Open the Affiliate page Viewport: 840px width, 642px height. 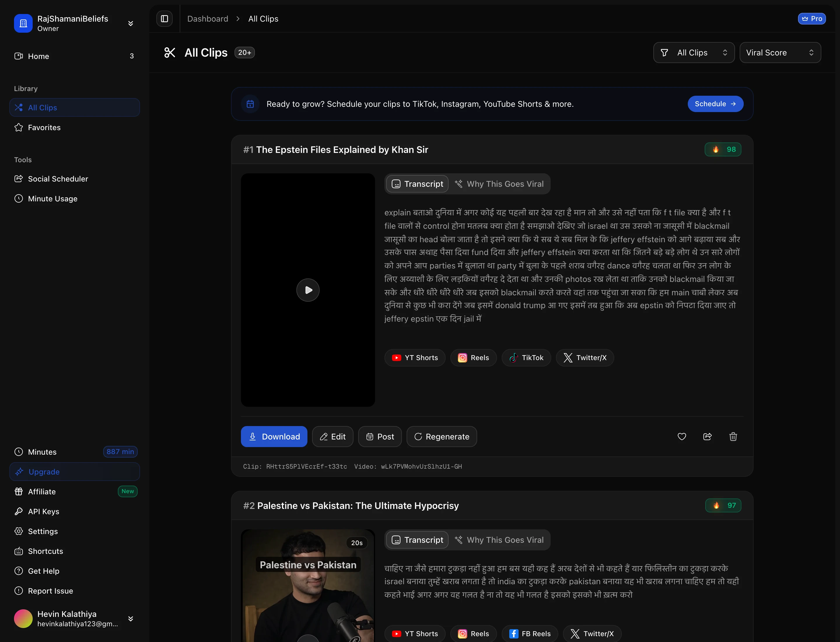(74, 491)
